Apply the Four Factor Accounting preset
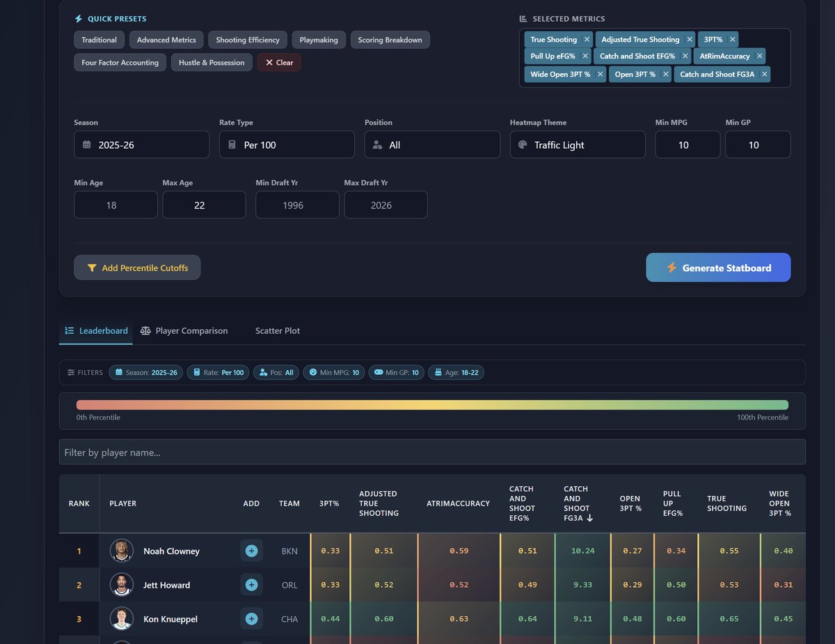835x644 pixels. [120, 63]
